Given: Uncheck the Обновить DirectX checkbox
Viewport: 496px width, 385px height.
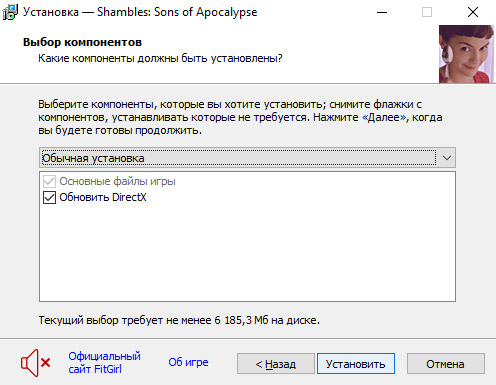Looking at the screenshot, I should click(49, 197).
